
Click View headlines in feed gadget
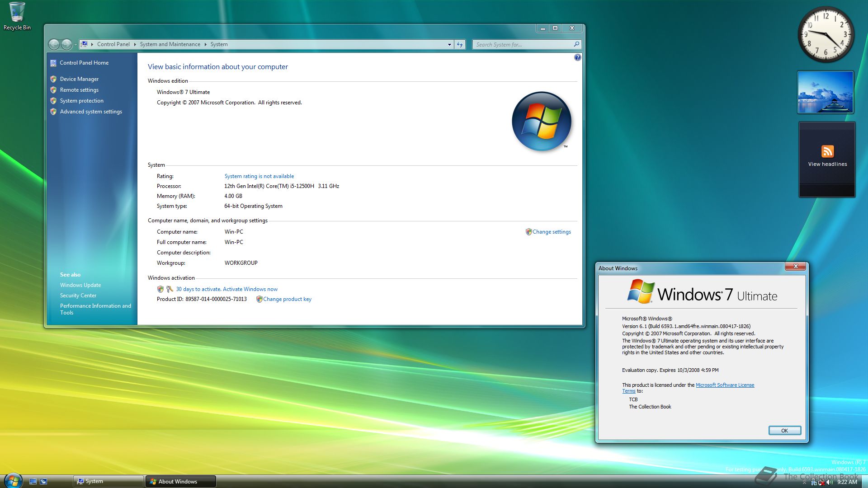[827, 164]
